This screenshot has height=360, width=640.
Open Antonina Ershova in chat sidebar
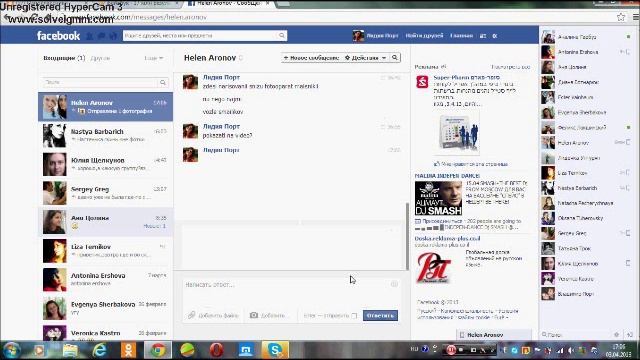click(587, 52)
